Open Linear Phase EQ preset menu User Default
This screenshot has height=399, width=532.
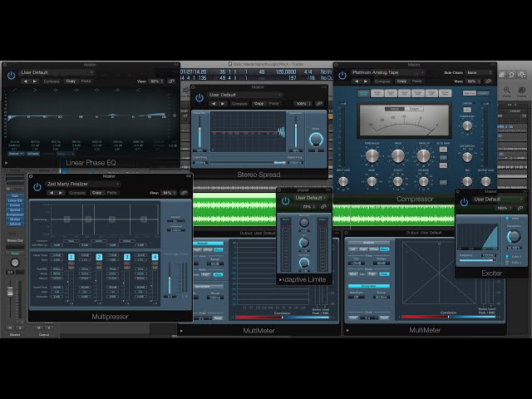(x=57, y=72)
